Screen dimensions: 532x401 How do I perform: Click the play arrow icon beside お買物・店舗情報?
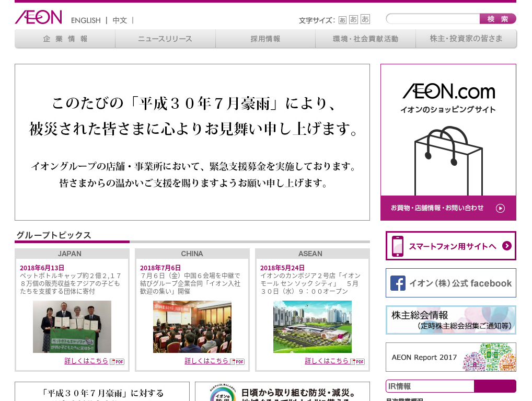coord(501,208)
